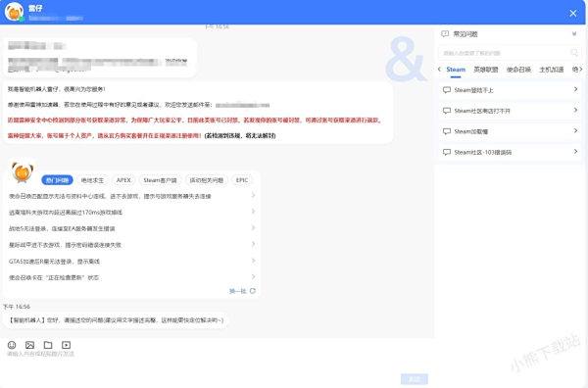Select the 绝地求生 category pill
Viewport: 588px width, 388px height.
click(x=92, y=180)
